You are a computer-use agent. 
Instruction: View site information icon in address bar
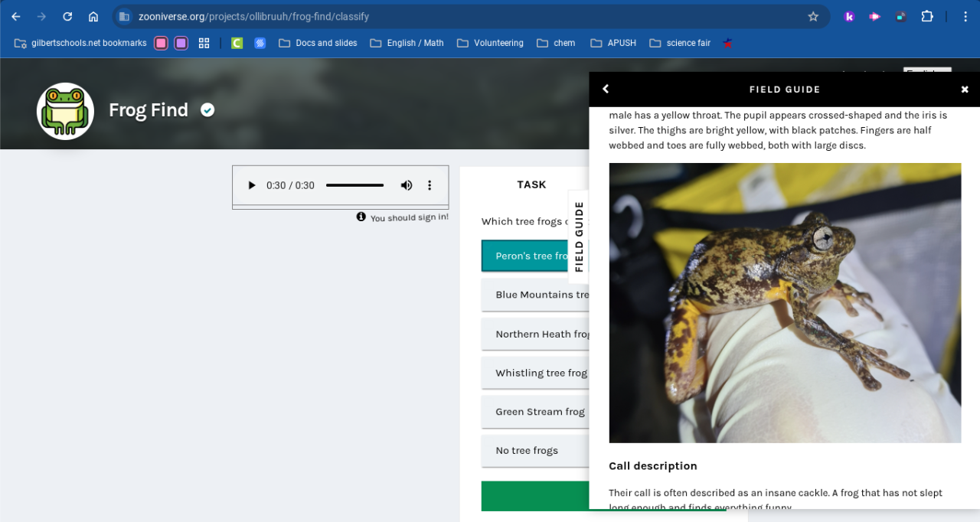click(124, 16)
